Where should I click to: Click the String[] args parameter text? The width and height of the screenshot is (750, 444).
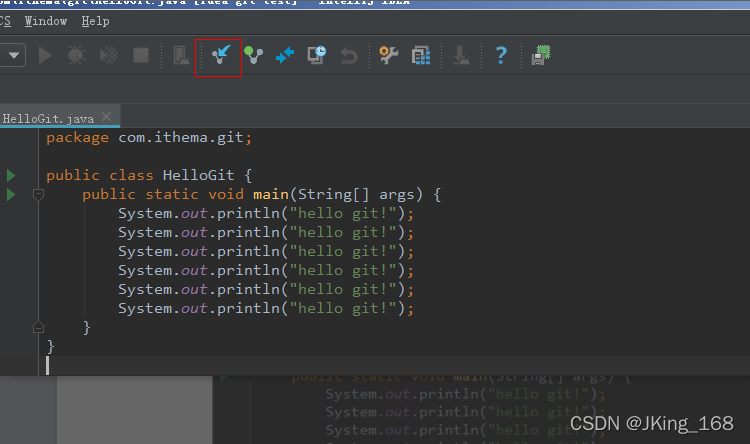click(x=356, y=194)
